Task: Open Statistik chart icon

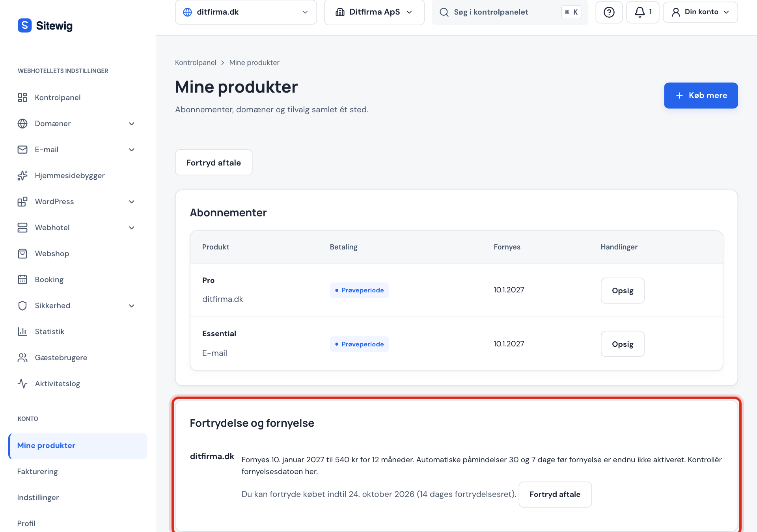Action: [22, 331]
